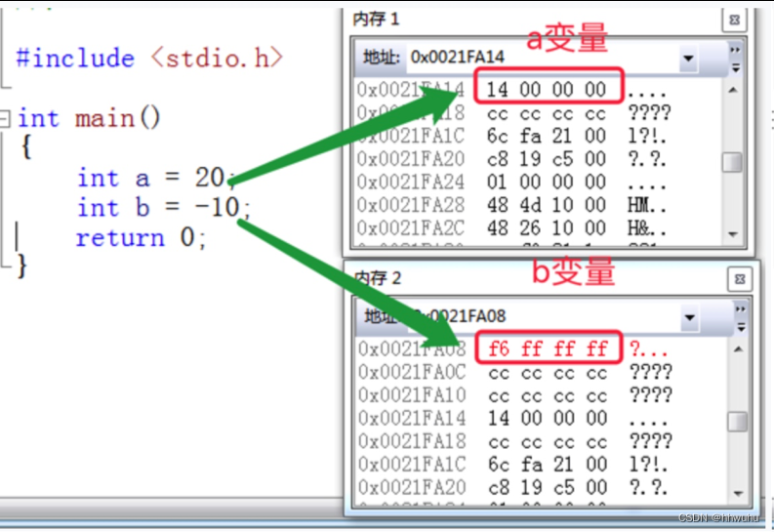This screenshot has height=532, width=774.
Task: Click bytes '01 00 00 00' in 内存 1
Action: point(547,183)
